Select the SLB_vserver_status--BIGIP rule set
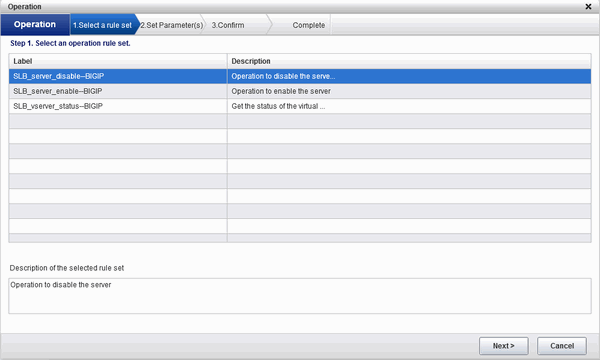The height and width of the screenshot is (360, 600). 300,106
